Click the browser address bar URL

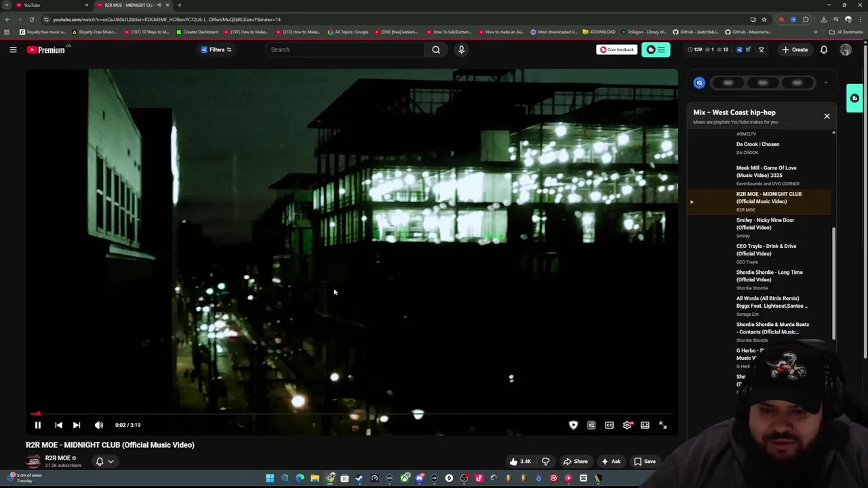pyautogui.click(x=166, y=20)
